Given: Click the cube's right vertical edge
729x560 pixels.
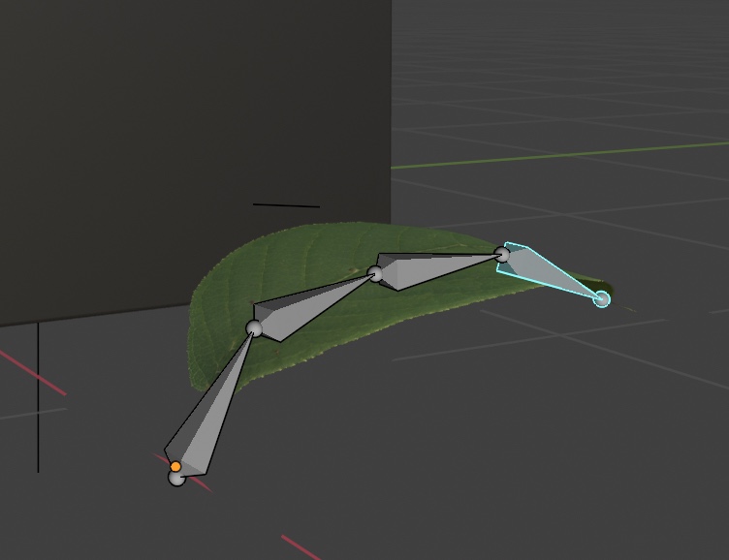Looking at the screenshot, I should 391,116.
